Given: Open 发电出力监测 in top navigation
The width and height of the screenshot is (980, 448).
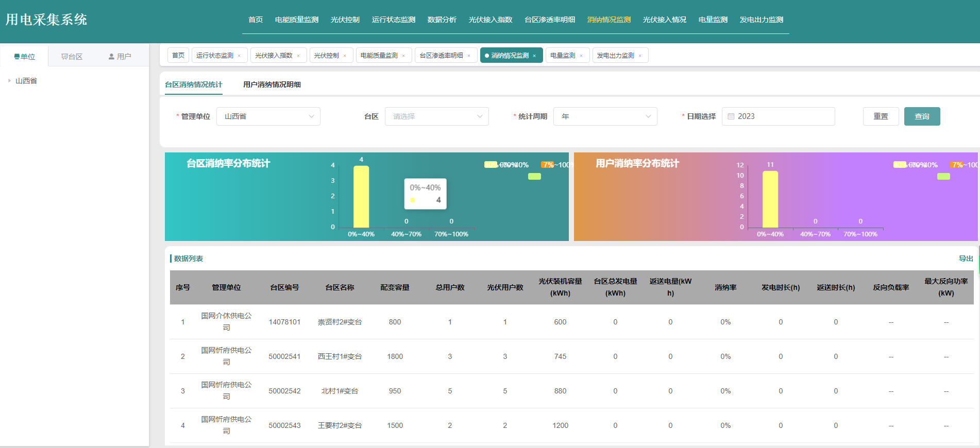Looking at the screenshot, I should [x=762, y=20].
